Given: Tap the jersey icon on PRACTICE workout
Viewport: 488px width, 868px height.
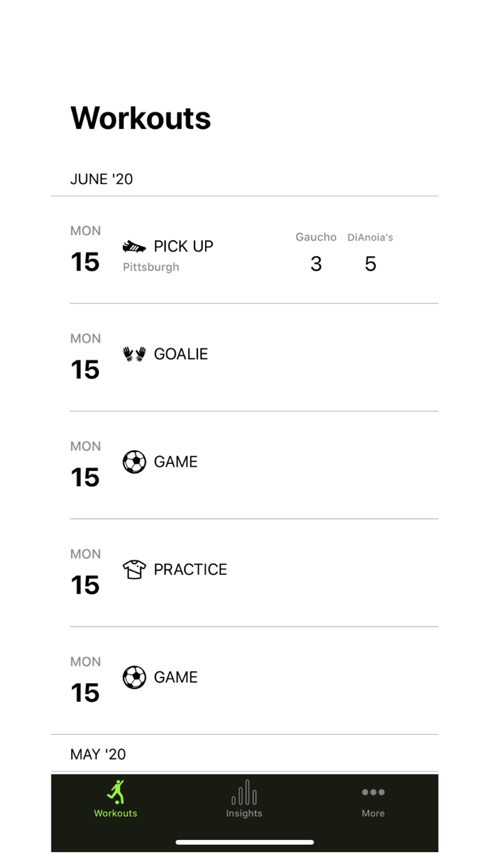Looking at the screenshot, I should pyautogui.click(x=134, y=569).
